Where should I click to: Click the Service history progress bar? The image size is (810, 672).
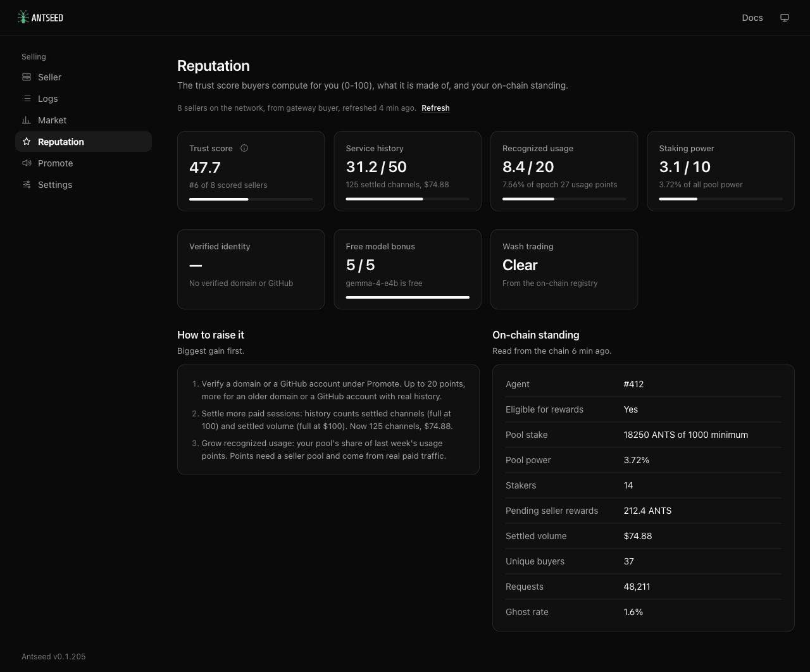(408, 199)
